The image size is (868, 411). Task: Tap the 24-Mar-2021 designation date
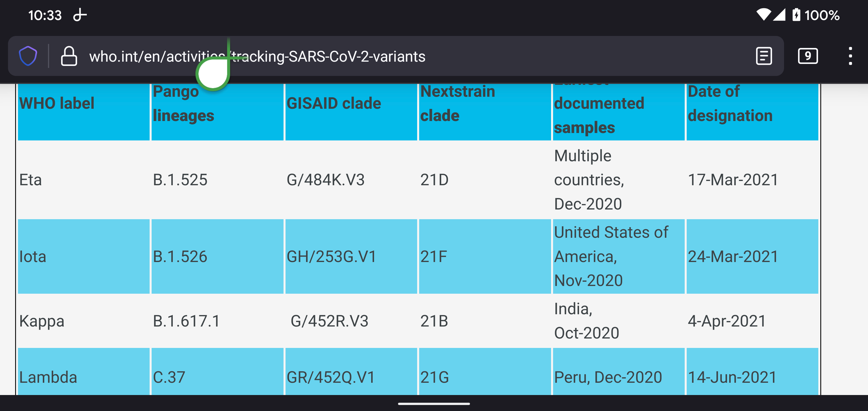[733, 257]
